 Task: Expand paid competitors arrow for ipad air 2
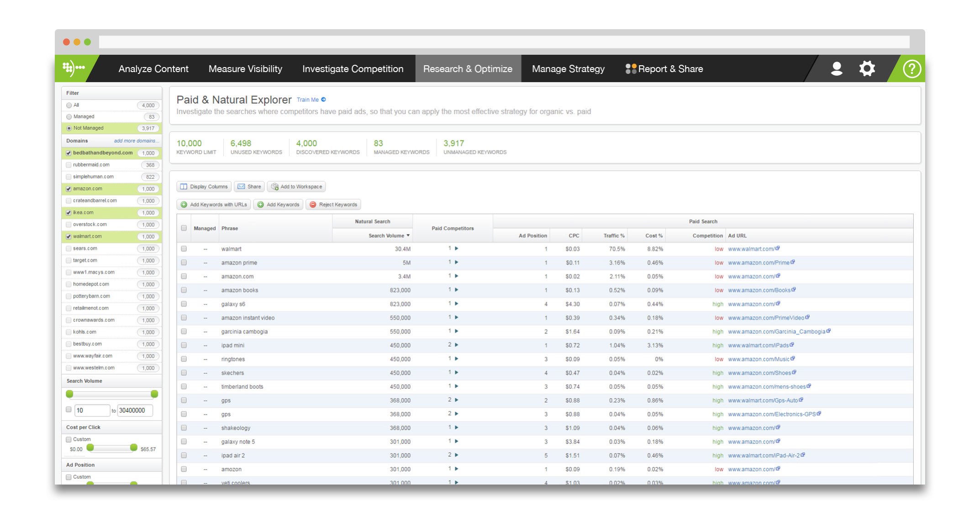click(x=456, y=455)
